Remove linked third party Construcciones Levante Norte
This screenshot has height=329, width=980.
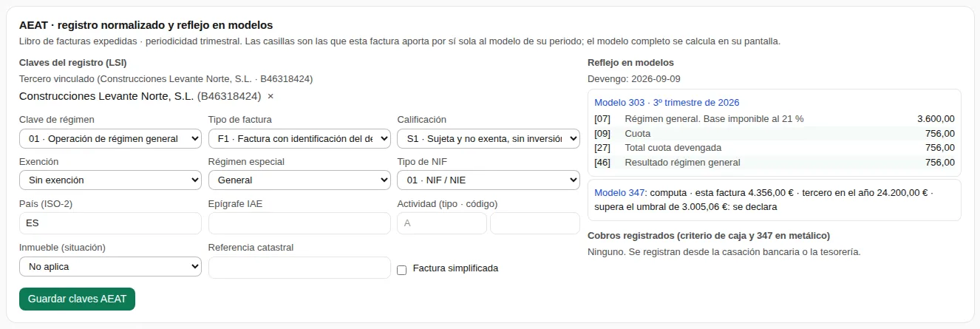click(270, 96)
